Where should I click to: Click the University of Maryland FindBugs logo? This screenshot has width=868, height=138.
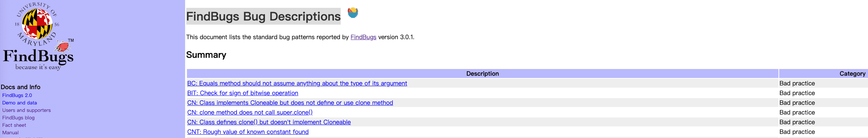(38, 36)
